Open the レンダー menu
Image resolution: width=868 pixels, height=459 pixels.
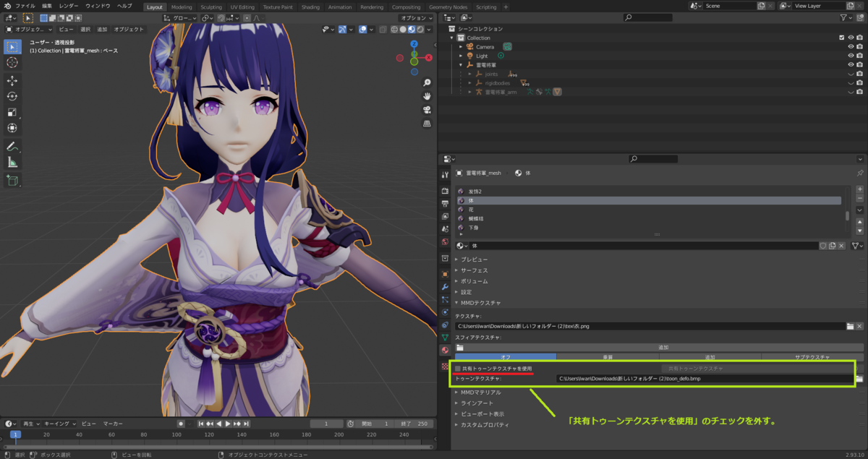point(69,6)
